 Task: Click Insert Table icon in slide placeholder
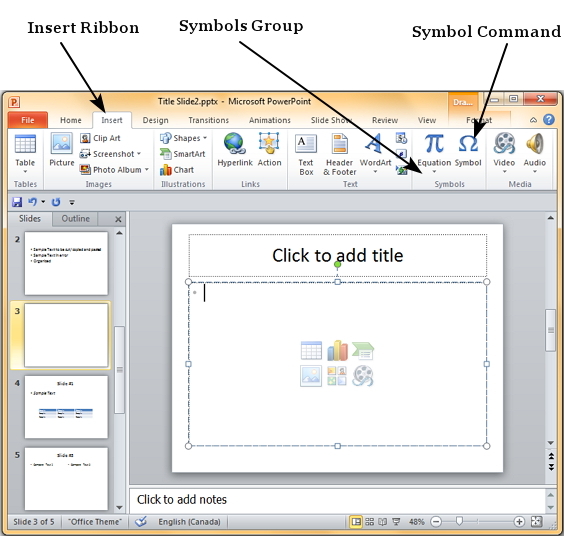point(311,350)
